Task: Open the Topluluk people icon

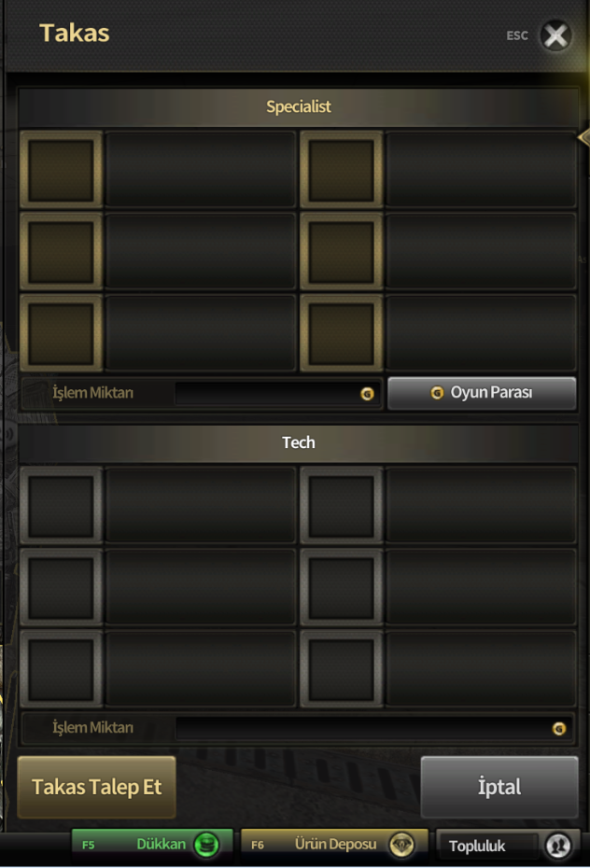Action: [558, 846]
